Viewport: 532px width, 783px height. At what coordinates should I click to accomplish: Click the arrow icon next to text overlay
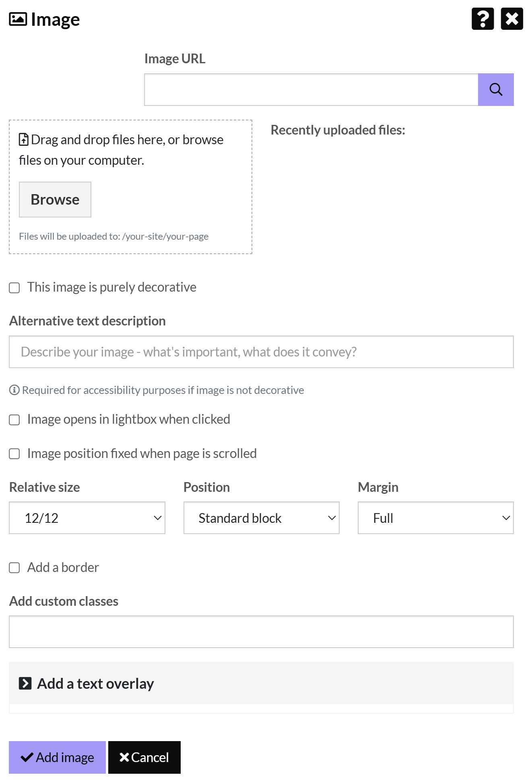(25, 684)
